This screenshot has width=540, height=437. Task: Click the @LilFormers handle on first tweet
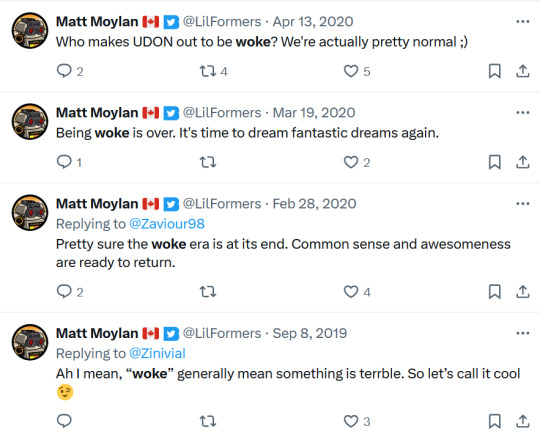222,22
